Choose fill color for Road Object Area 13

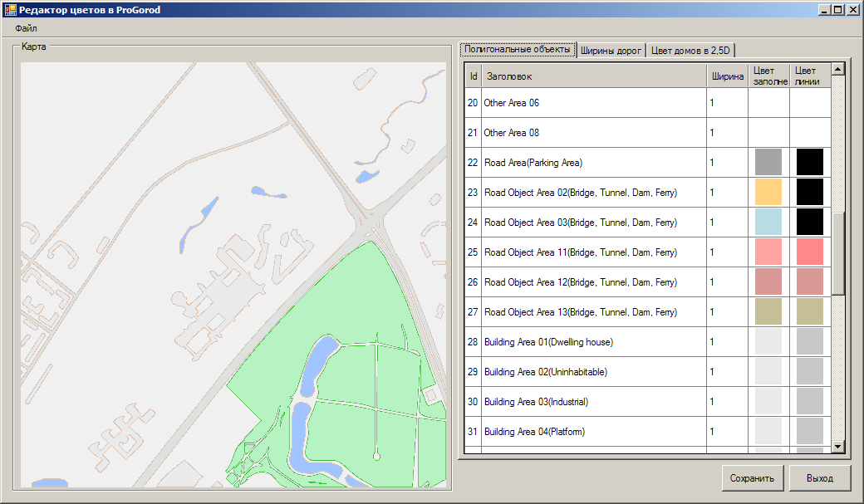click(x=768, y=311)
